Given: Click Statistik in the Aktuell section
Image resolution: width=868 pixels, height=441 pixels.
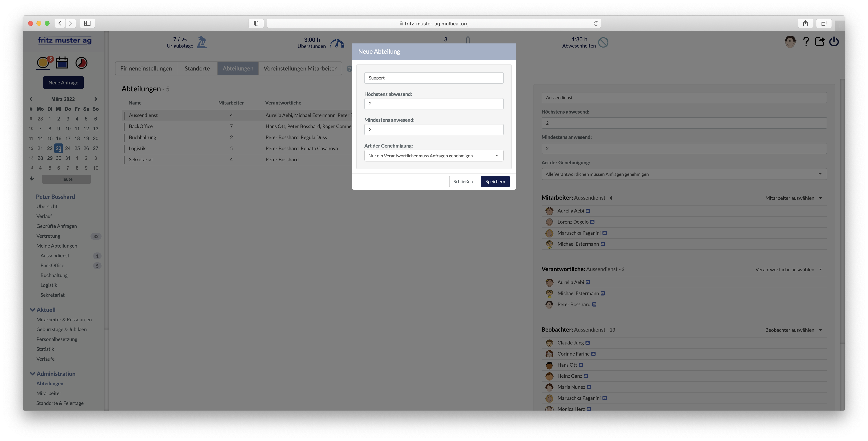Looking at the screenshot, I should tap(45, 349).
